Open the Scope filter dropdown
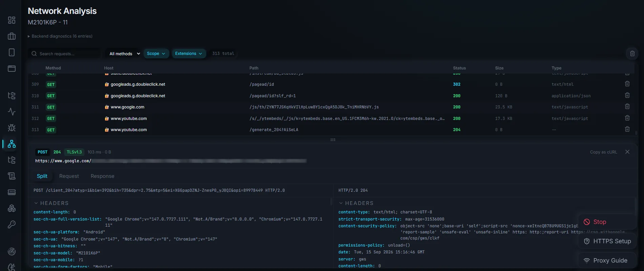 (x=156, y=54)
